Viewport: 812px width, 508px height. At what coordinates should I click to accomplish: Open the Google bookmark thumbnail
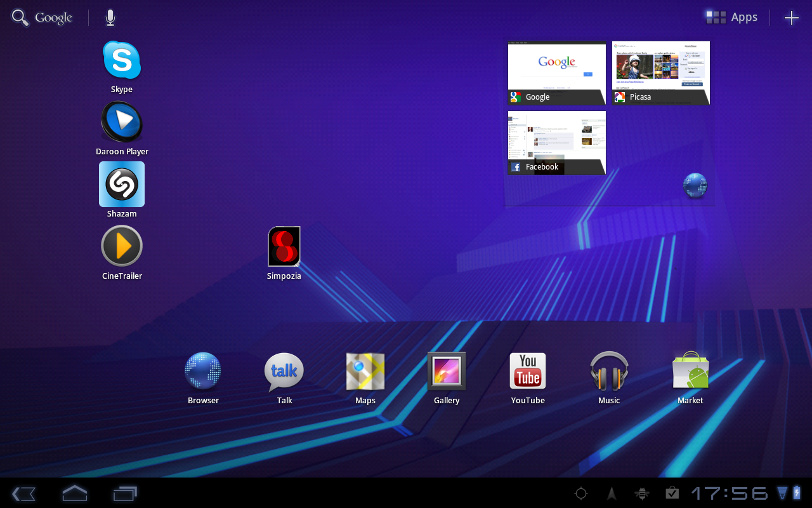coord(557,72)
